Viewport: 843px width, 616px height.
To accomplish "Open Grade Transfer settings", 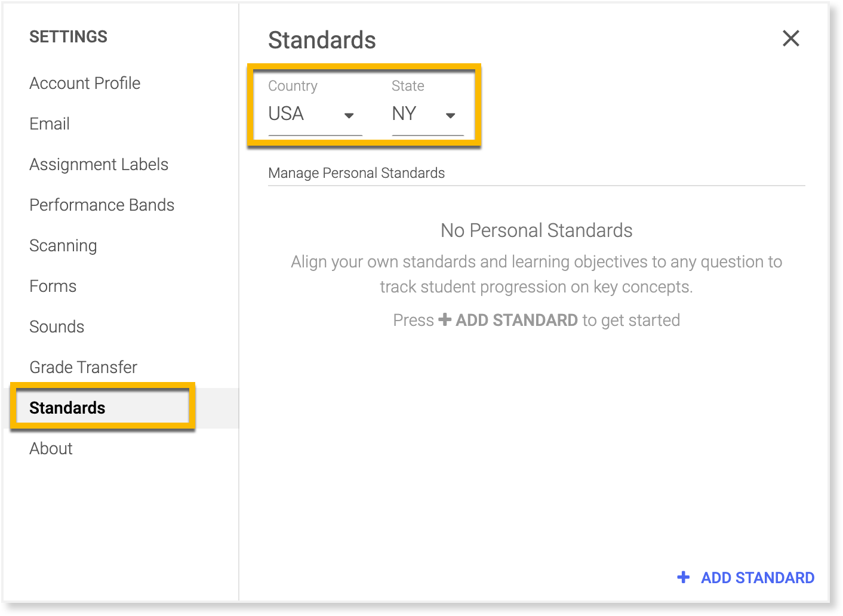I will [x=83, y=367].
